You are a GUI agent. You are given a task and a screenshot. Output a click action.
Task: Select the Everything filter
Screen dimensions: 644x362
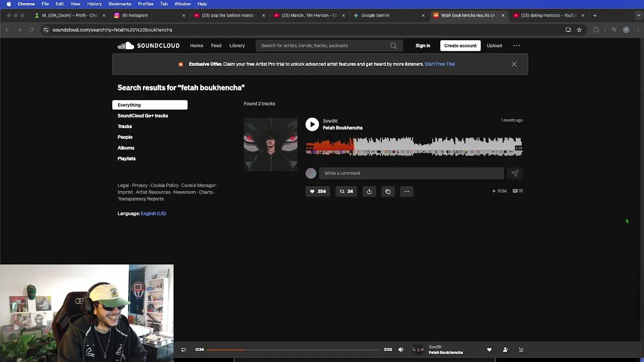tap(150, 105)
